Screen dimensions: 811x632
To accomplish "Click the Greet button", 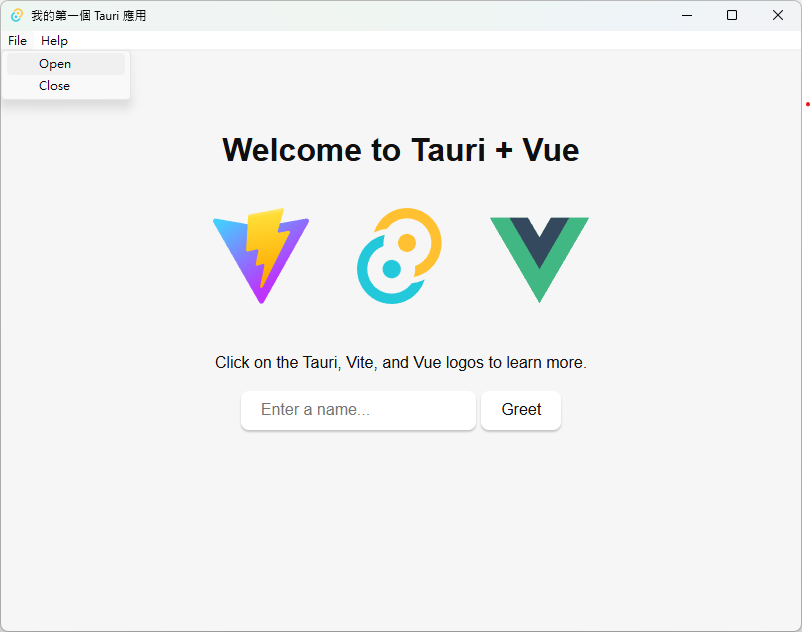I will click(x=521, y=410).
